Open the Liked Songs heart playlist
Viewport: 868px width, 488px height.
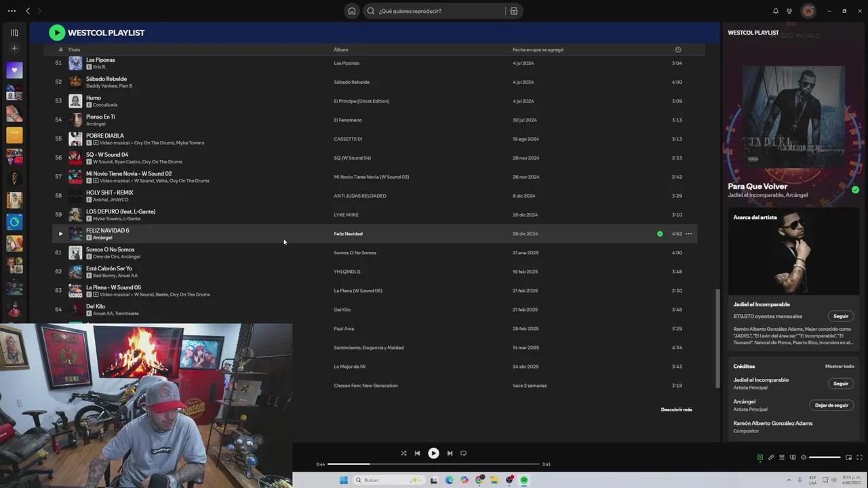14,70
